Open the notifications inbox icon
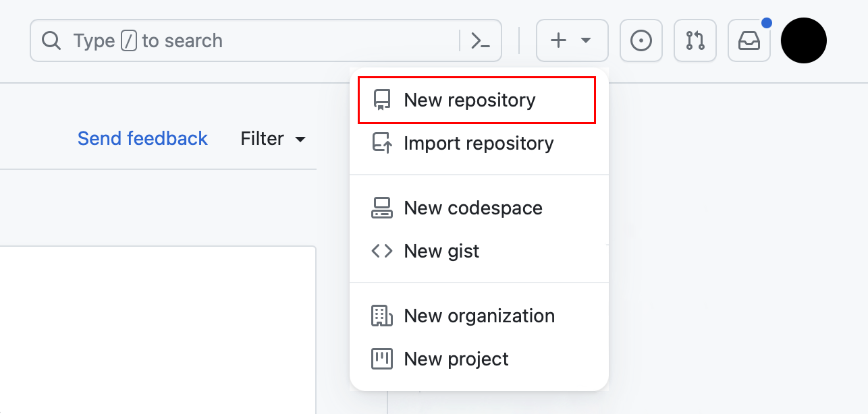The image size is (868, 414). tap(749, 40)
